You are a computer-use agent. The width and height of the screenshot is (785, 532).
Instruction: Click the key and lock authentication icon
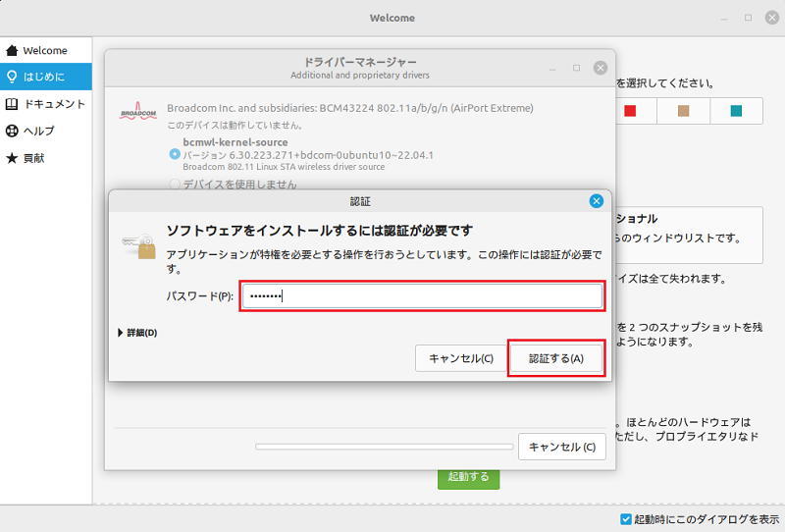[x=138, y=245]
